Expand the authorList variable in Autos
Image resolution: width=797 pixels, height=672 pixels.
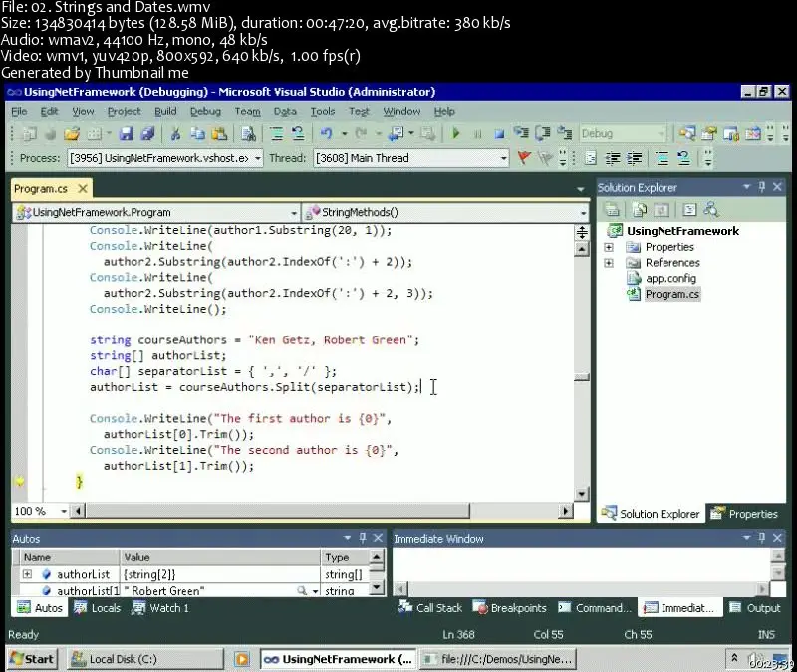pyautogui.click(x=27, y=574)
